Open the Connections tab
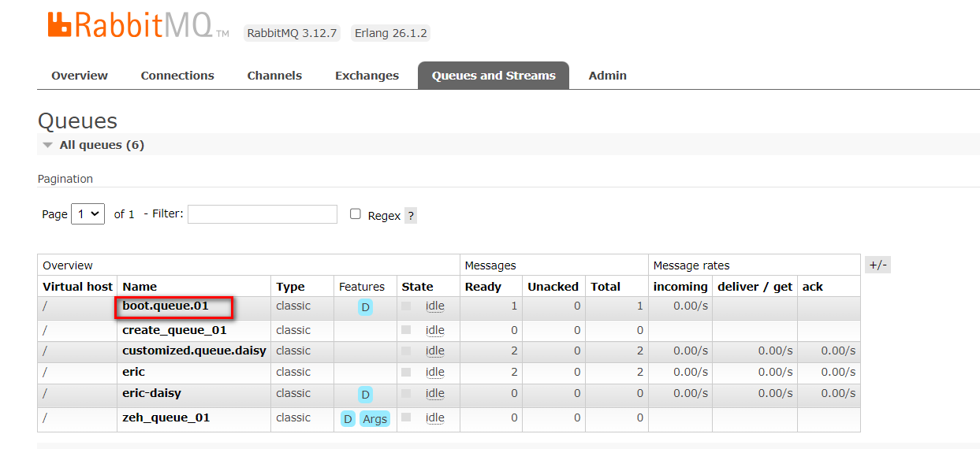Image resolution: width=980 pixels, height=449 pixels. tap(177, 76)
